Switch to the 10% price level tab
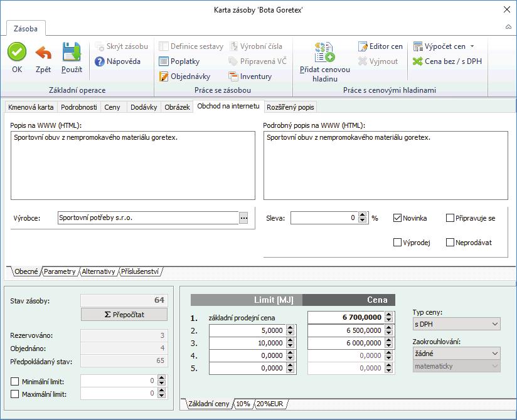This screenshot has width=517, height=420. point(243,404)
